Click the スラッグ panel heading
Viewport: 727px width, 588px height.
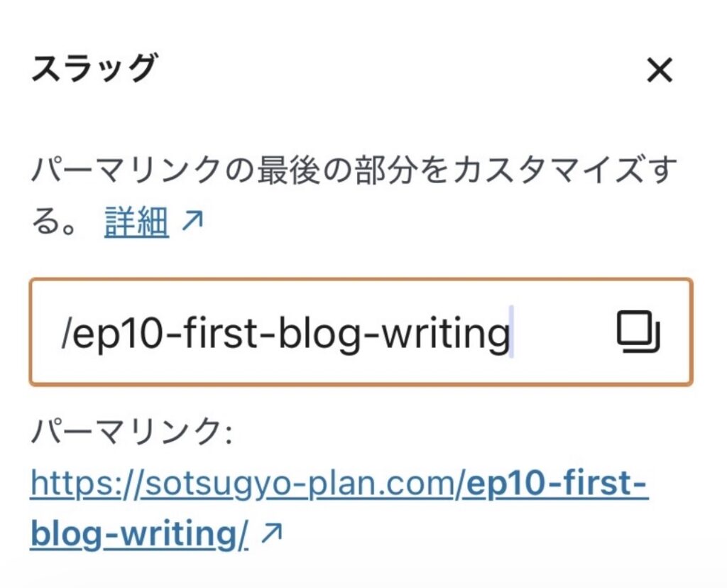click(94, 68)
